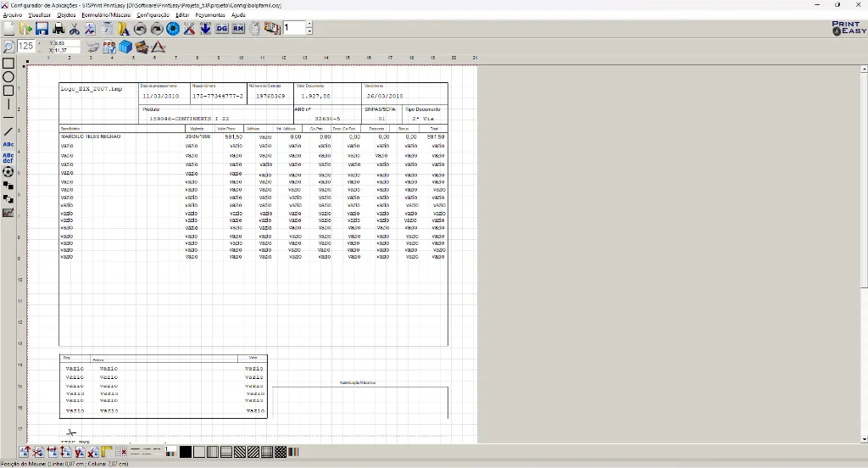Select the ABc single-line text tool

(x=8, y=144)
